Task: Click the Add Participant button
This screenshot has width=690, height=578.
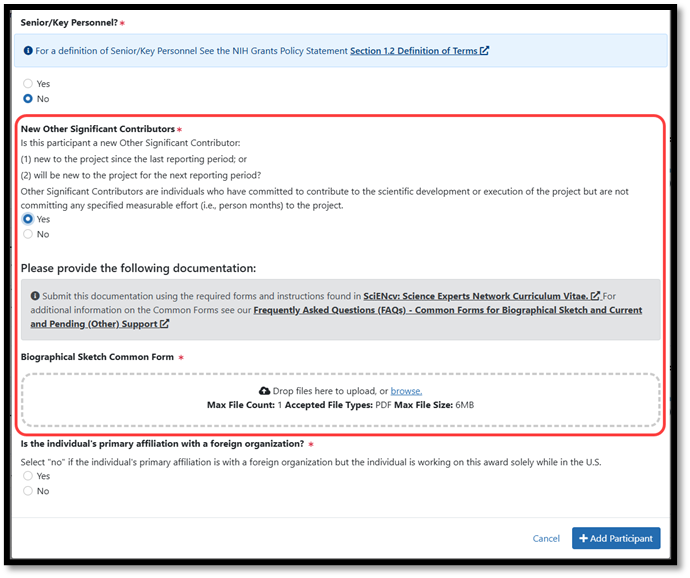Action: [616, 538]
